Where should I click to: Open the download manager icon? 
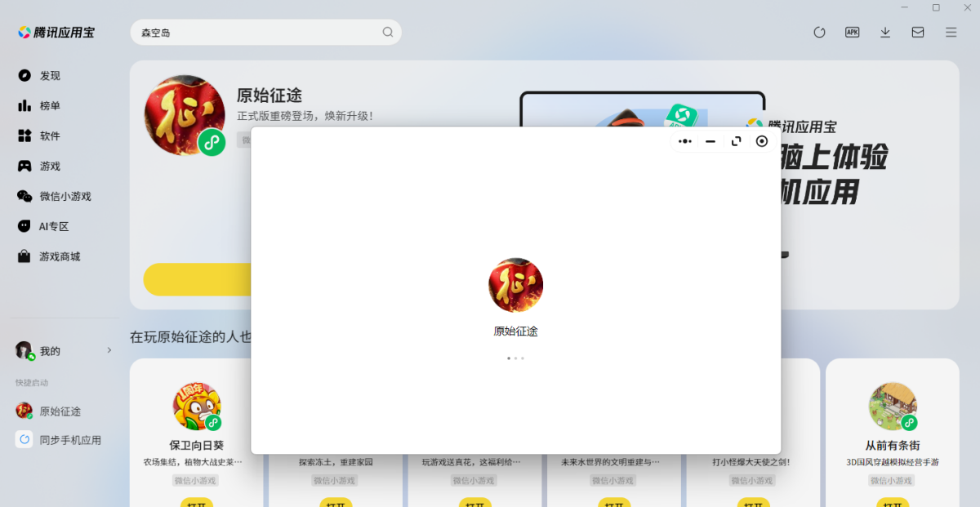[885, 33]
